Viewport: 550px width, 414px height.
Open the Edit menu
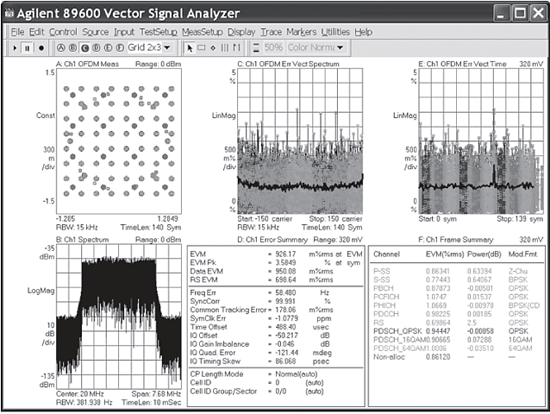[36, 32]
